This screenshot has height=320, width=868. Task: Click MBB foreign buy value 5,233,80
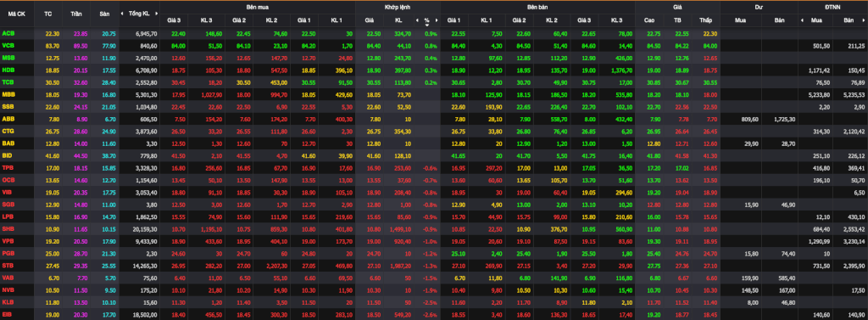click(x=821, y=94)
